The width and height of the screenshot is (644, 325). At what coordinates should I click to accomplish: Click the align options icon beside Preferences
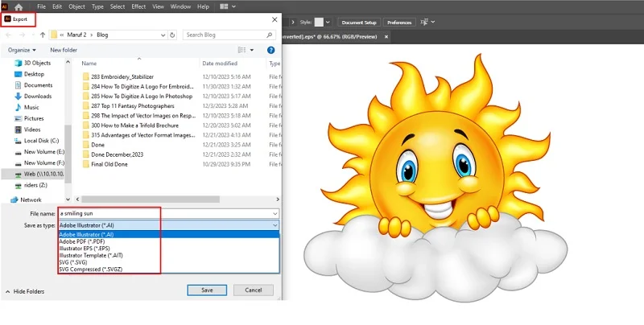point(424,23)
